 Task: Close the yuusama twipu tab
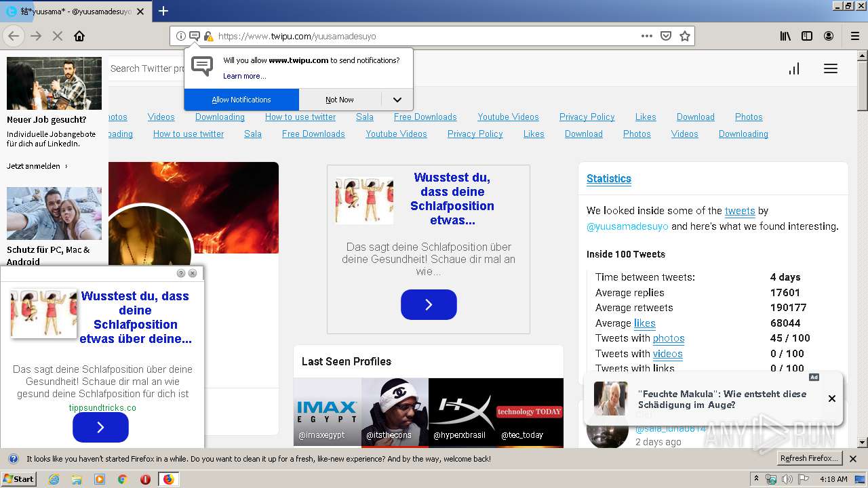coord(140,12)
